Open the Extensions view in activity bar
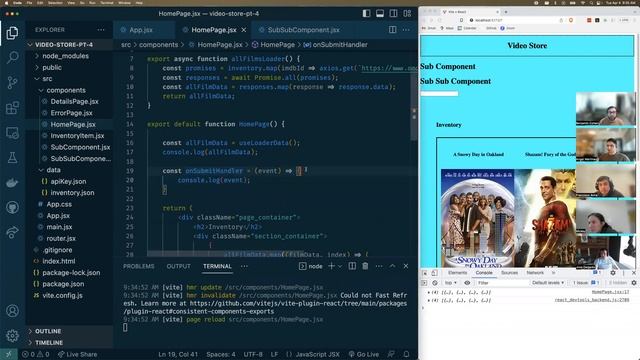Screen dimensions: 640x360 [x=12, y=108]
